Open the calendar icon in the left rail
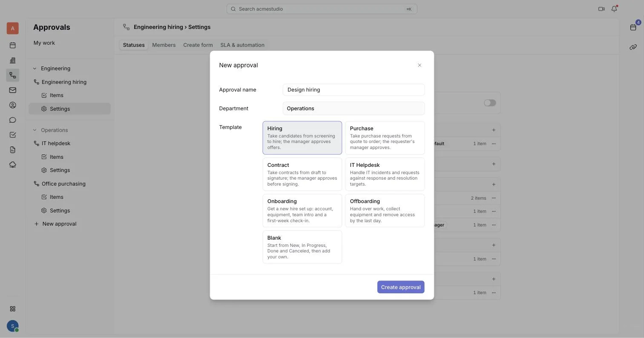 [x=13, y=46]
